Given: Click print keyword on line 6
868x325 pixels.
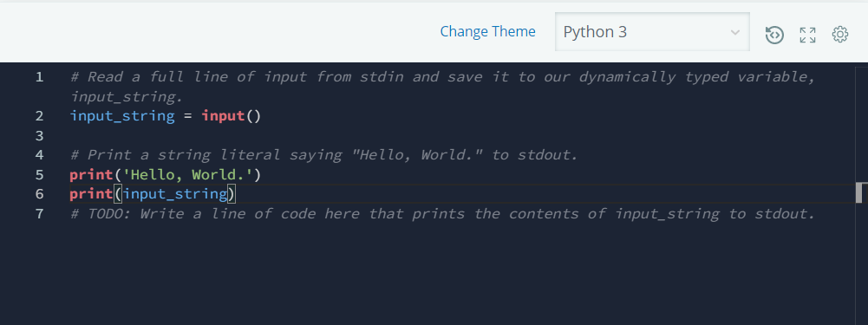Looking at the screenshot, I should tap(91, 194).
